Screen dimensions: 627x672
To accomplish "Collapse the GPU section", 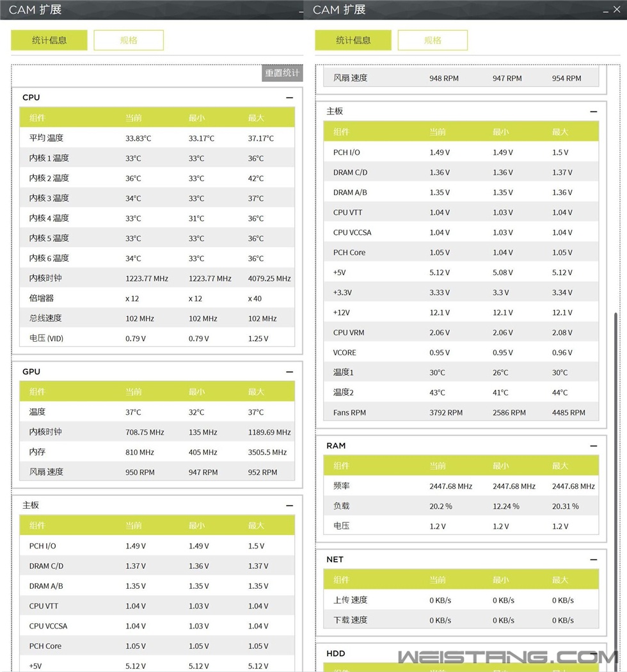I will click(289, 372).
